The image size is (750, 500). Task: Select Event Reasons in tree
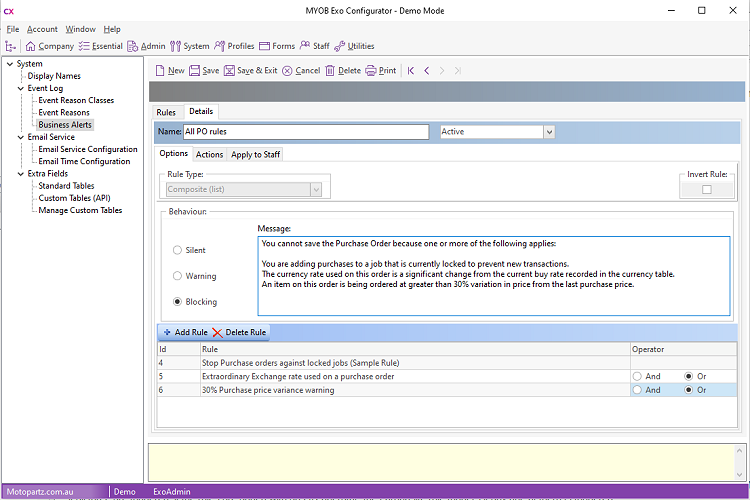[x=64, y=112]
